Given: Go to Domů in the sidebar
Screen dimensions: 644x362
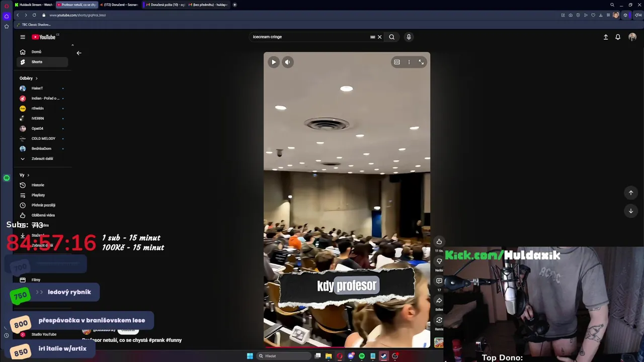Looking at the screenshot, I should [42, 52].
